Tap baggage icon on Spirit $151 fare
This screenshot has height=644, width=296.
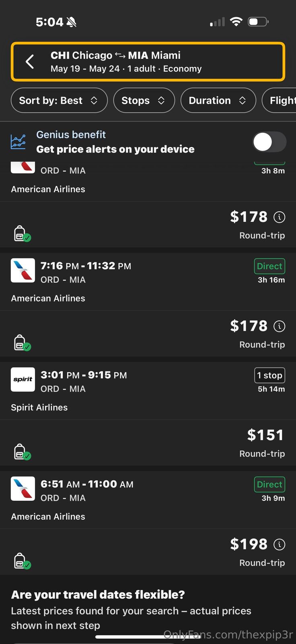22,452
